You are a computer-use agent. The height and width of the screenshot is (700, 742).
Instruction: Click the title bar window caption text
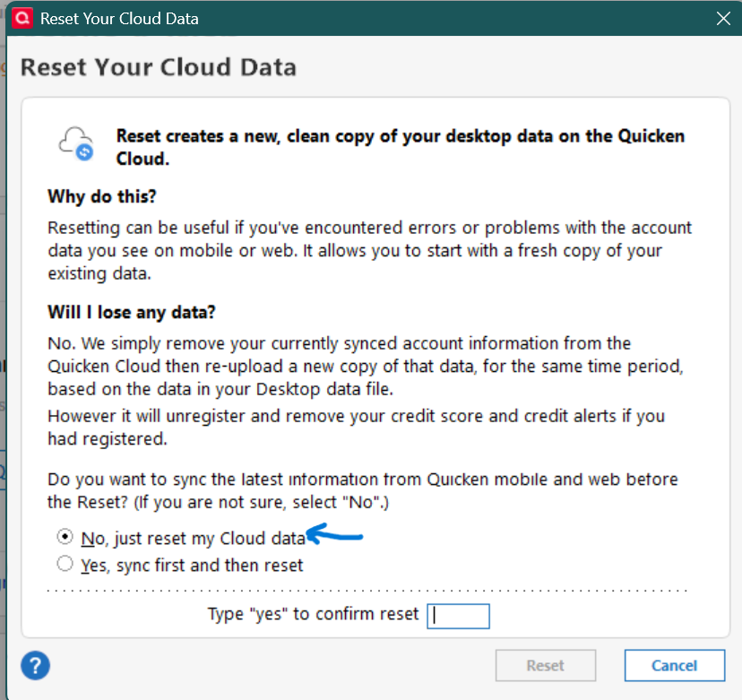click(x=119, y=18)
